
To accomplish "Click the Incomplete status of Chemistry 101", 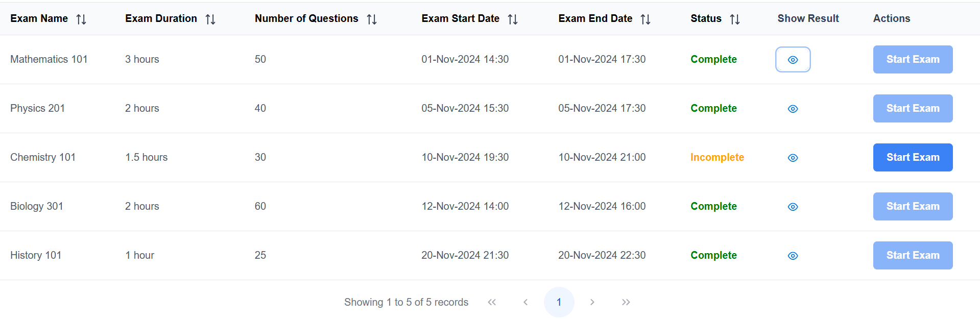I will point(717,157).
